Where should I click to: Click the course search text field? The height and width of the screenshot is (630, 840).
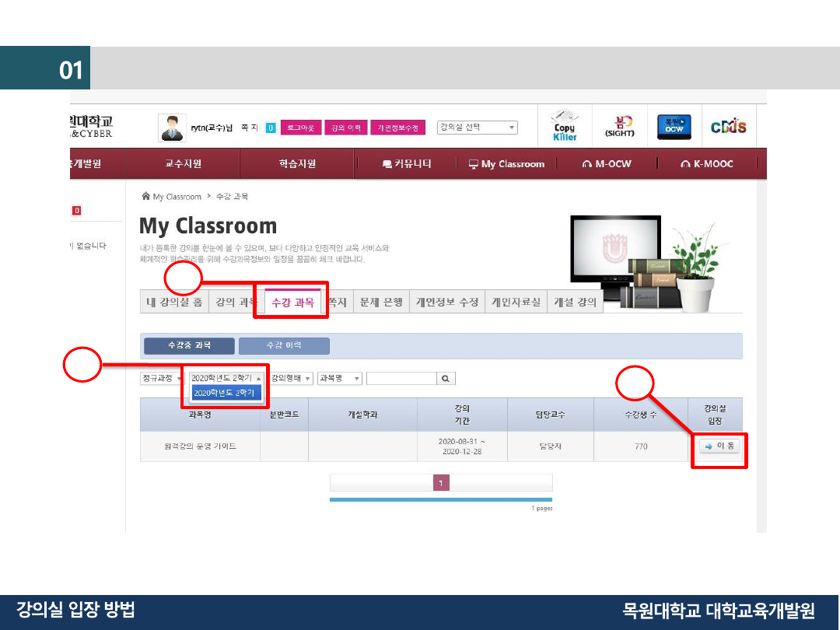coord(401,379)
